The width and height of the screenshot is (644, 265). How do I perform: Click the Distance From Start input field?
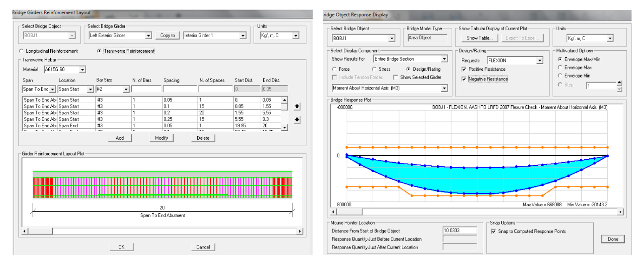(x=460, y=230)
